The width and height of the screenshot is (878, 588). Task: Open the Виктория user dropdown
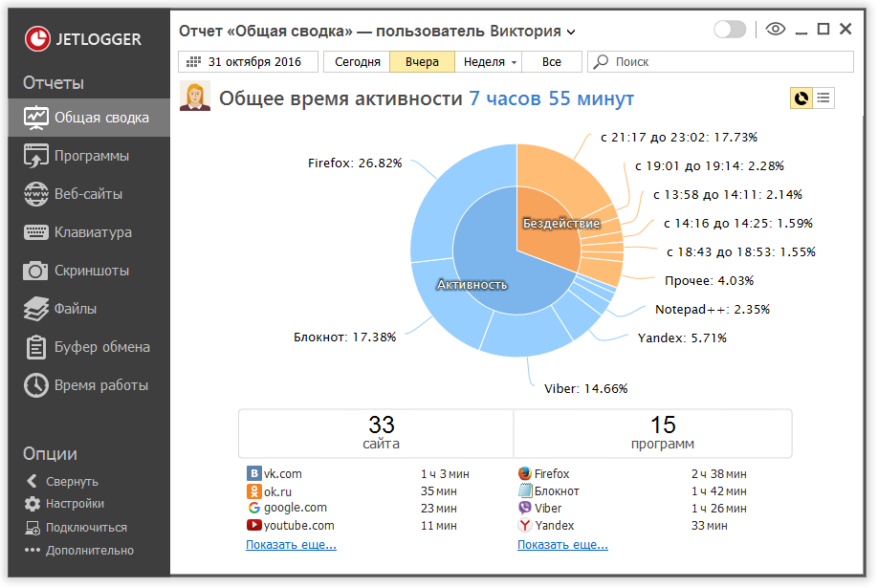click(571, 31)
